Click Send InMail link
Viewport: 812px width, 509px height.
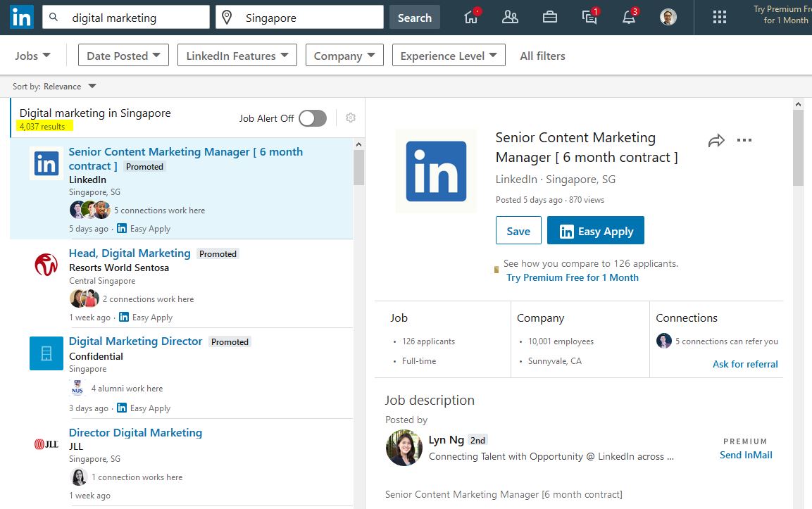point(746,455)
